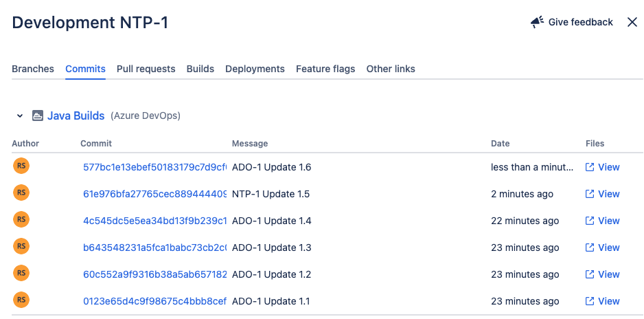
Task: Click the Give feedback megaphone icon
Action: (x=537, y=22)
